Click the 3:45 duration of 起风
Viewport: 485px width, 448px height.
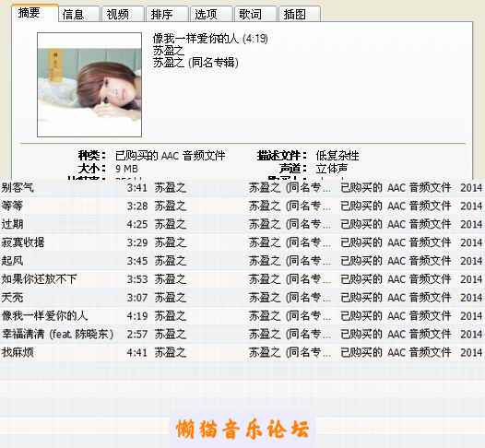[137, 261]
